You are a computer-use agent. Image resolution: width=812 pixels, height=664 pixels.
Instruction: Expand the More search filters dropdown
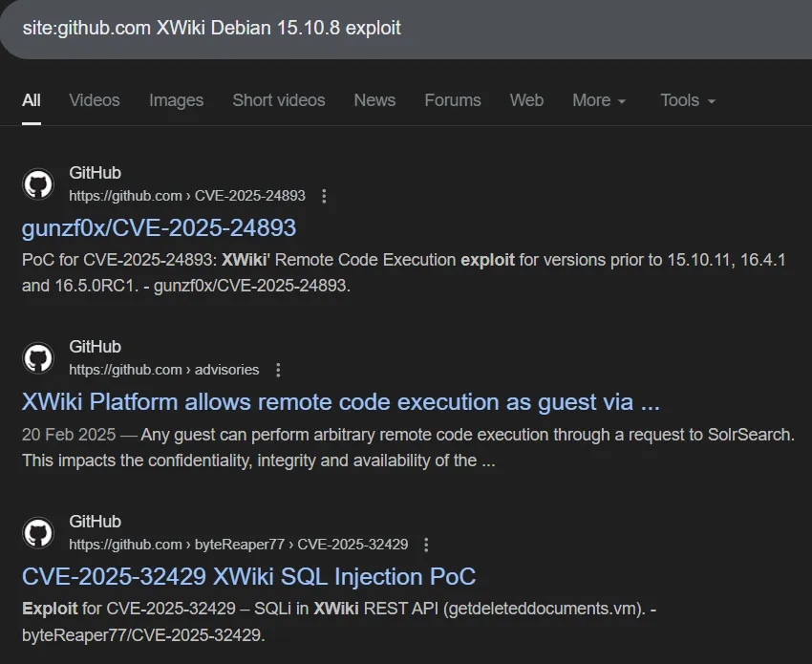[599, 100]
